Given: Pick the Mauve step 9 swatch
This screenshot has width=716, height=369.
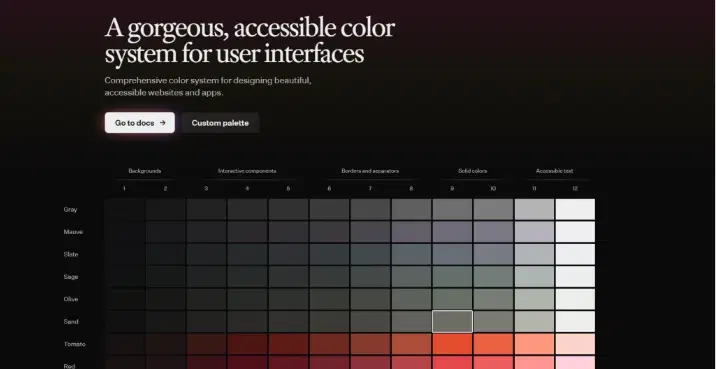Looking at the screenshot, I should (x=452, y=232).
